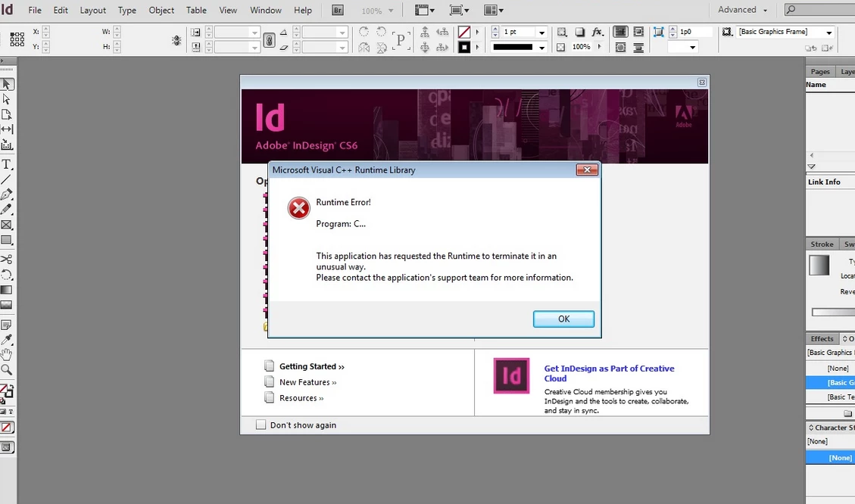Screen dimensions: 855x504
Task: Select the Gradient Feather tool
Action: pos(7,304)
